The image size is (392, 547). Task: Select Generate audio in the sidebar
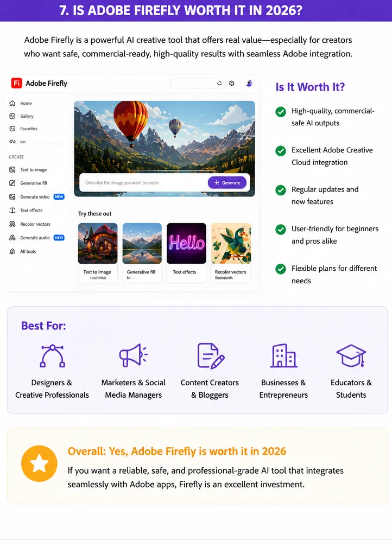pos(35,238)
